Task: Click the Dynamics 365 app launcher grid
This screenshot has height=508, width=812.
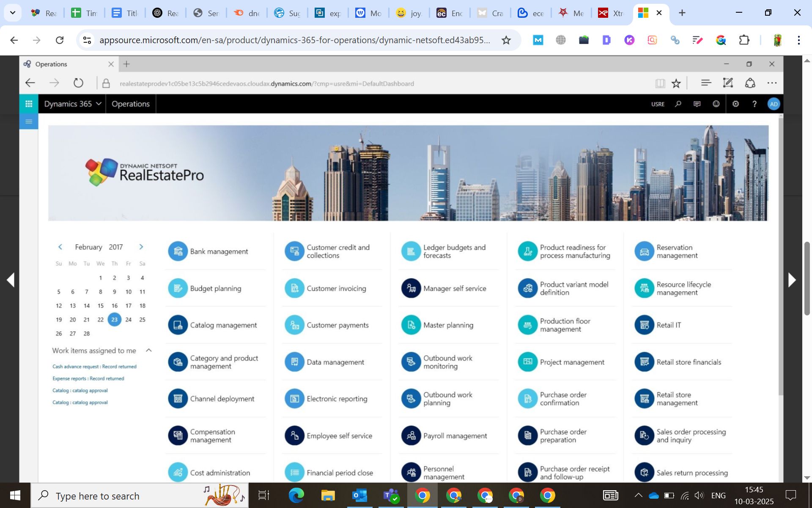Action: pyautogui.click(x=29, y=104)
